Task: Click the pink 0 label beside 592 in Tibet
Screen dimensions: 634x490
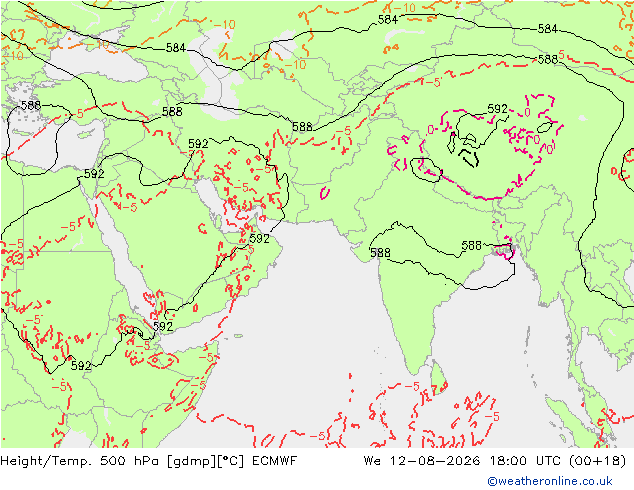Action: click(x=527, y=112)
